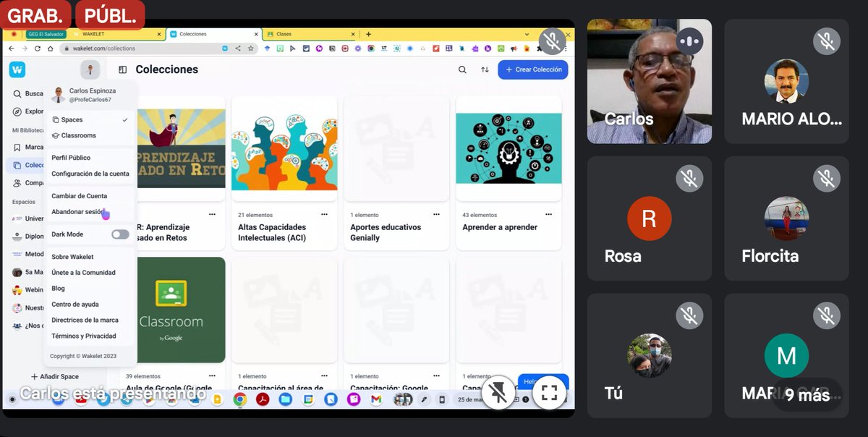Switch to the GEG El Salvador browser tab
The image size is (868, 437).
click(x=46, y=34)
